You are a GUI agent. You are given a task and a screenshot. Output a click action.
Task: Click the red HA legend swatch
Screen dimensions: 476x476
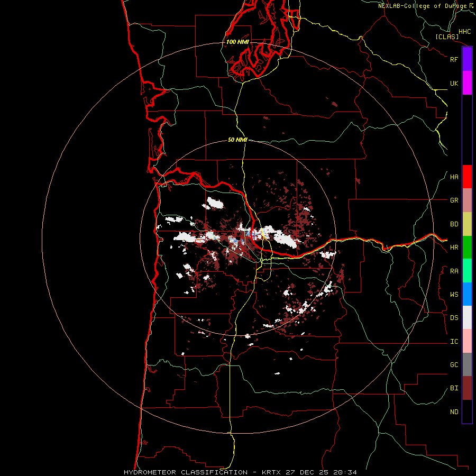click(x=467, y=177)
